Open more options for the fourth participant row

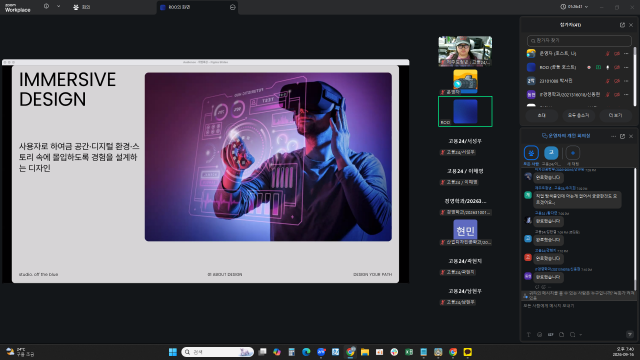click(x=626, y=94)
